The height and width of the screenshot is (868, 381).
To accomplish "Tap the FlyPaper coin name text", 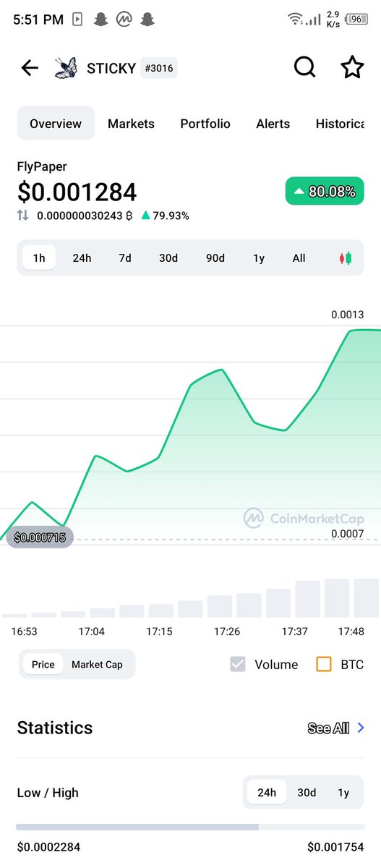I will (41, 166).
